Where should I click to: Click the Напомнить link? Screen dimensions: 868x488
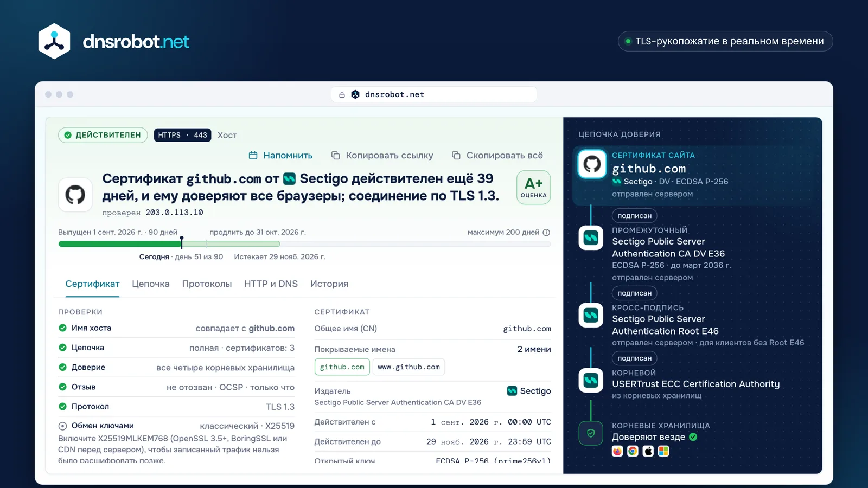tap(280, 156)
